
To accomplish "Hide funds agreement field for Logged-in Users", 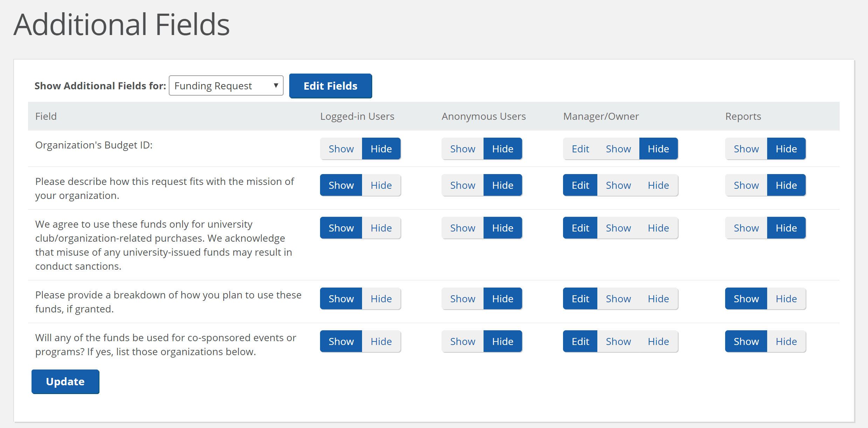I will coord(381,228).
